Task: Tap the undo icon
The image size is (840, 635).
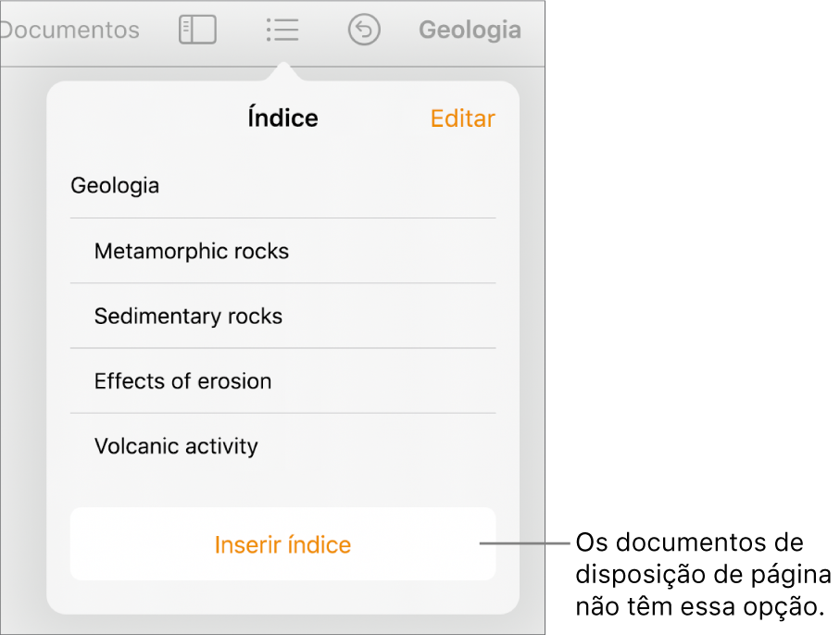Action: point(364,30)
